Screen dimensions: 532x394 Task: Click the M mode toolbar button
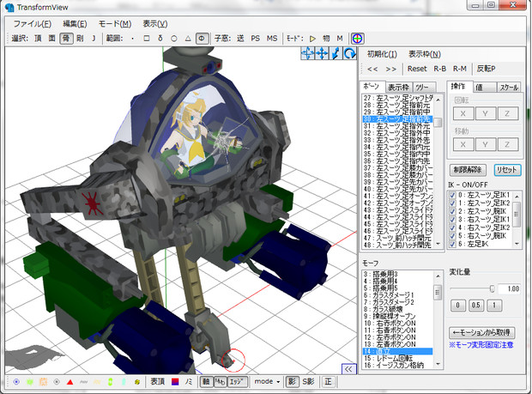pos(340,39)
